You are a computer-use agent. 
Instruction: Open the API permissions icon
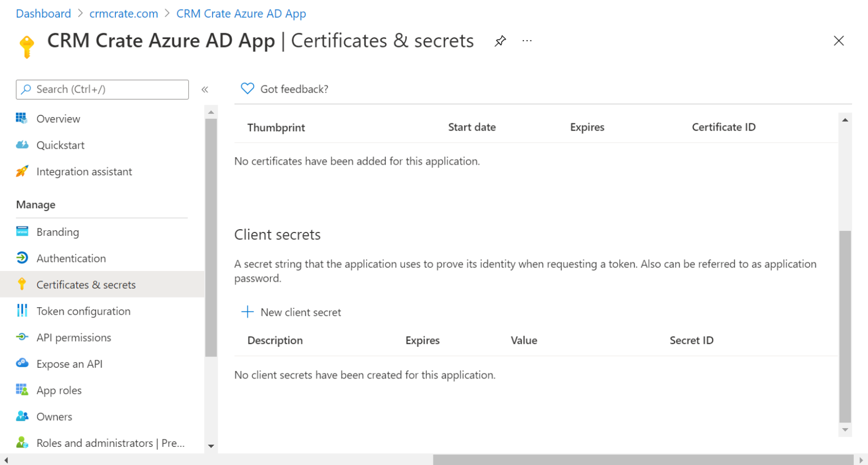click(21, 337)
